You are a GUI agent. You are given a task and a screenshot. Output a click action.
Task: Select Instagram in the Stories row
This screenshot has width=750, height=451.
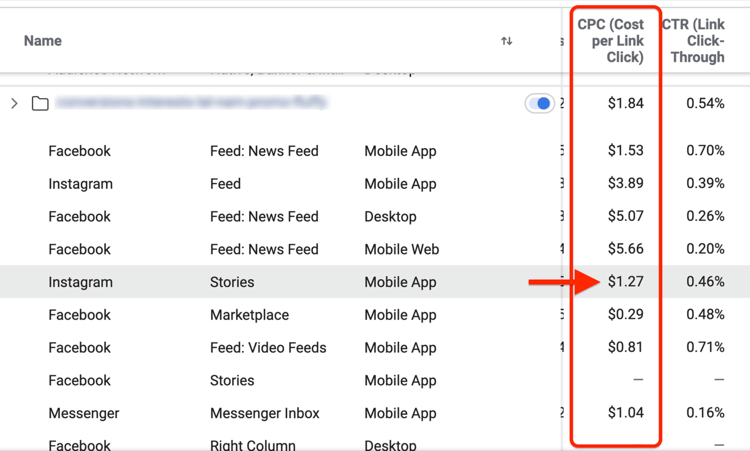click(80, 282)
